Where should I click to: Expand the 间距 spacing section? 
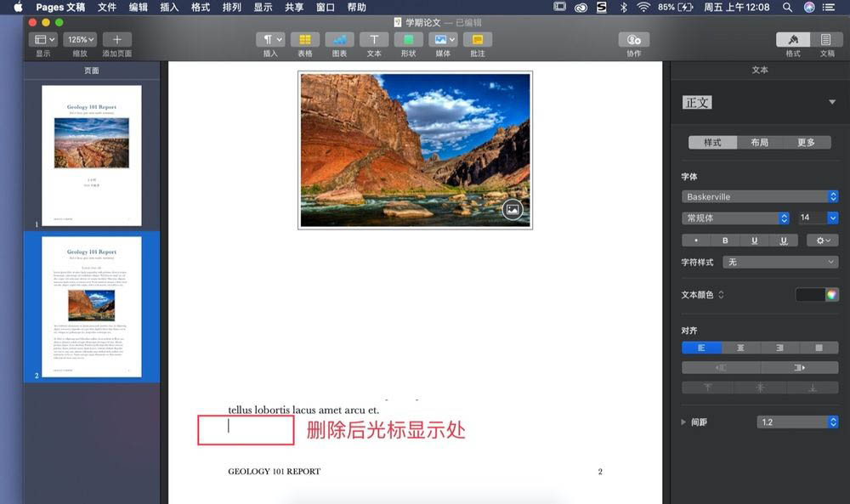point(683,422)
